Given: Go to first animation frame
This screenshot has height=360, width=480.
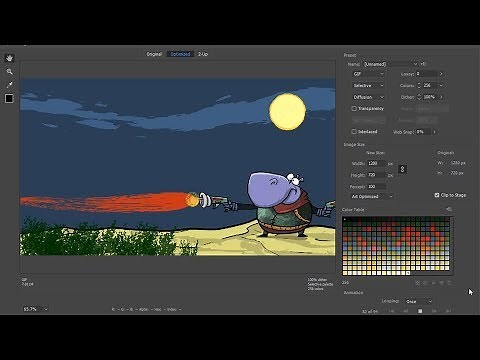Looking at the screenshot, I should coord(391,311).
